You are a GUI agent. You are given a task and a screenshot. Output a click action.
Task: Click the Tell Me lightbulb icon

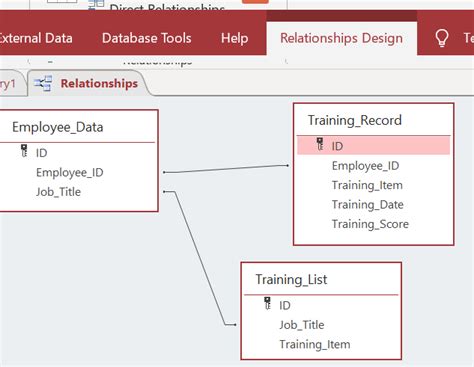click(x=442, y=38)
